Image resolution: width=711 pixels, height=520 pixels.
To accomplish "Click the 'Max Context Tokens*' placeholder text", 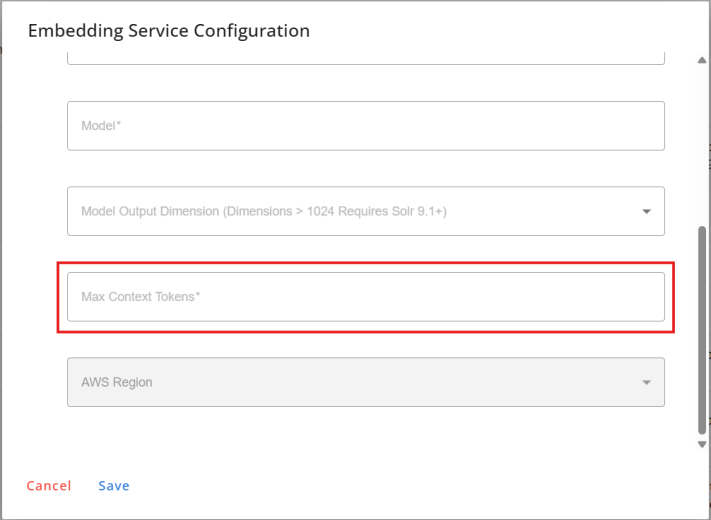I will (141, 297).
